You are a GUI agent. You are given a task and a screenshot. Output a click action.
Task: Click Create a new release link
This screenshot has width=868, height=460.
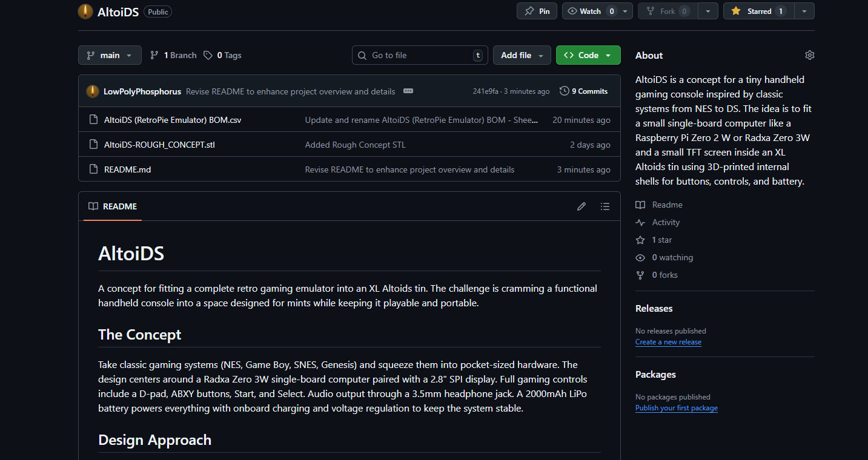pos(668,342)
